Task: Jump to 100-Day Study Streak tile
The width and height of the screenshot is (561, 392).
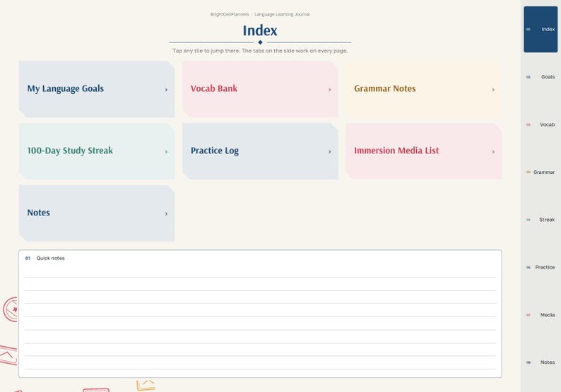Action: tap(97, 151)
